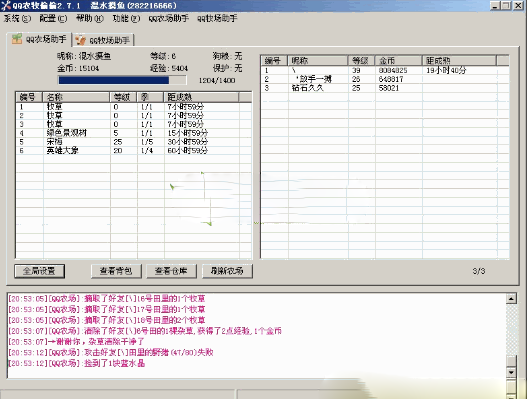The height and width of the screenshot is (399, 527).
Task: Click the 15小时59分 maturity cell
Action: [x=188, y=133]
